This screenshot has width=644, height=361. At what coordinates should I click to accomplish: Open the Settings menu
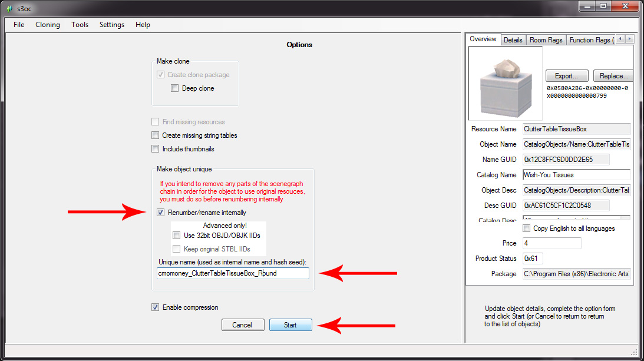click(x=112, y=25)
